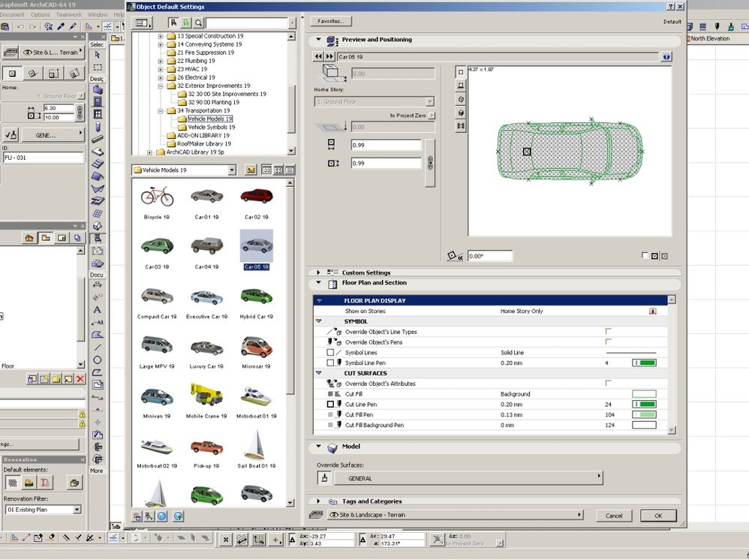Collapse the SYMBOL section triangle
This screenshot has height=560, width=749.
pos(318,321)
